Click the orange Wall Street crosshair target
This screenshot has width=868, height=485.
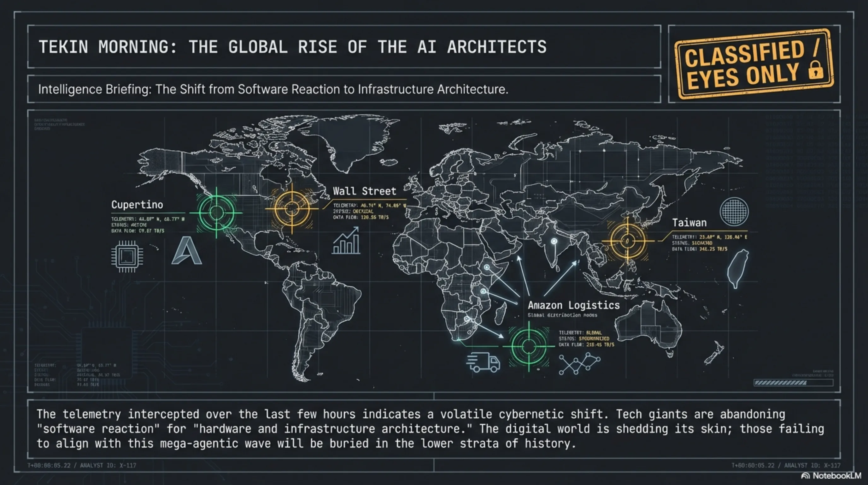(292, 208)
